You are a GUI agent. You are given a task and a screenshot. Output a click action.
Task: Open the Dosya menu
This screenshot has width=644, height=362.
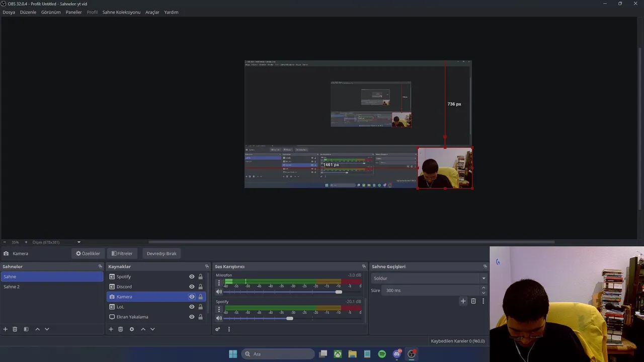[x=9, y=12]
